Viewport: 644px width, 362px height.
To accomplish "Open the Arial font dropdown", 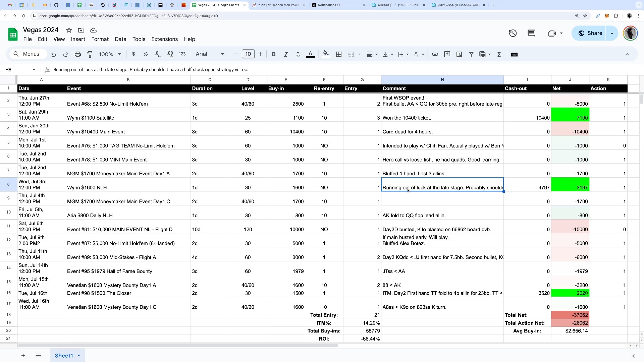I will click(x=210, y=54).
